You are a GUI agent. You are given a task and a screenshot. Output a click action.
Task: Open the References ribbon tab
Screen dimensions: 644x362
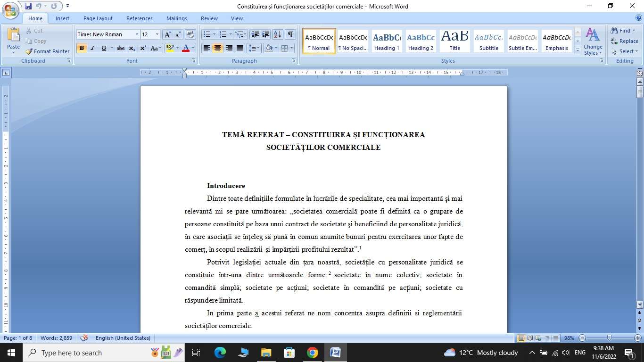[x=139, y=18]
